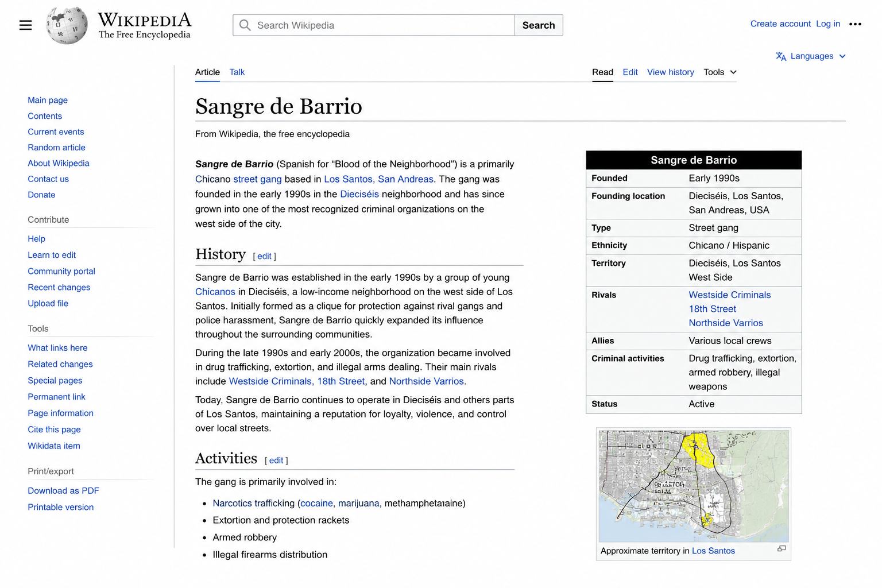This screenshot has height=588, width=882.
Task: Switch to the Talk tab
Action: 237,72
